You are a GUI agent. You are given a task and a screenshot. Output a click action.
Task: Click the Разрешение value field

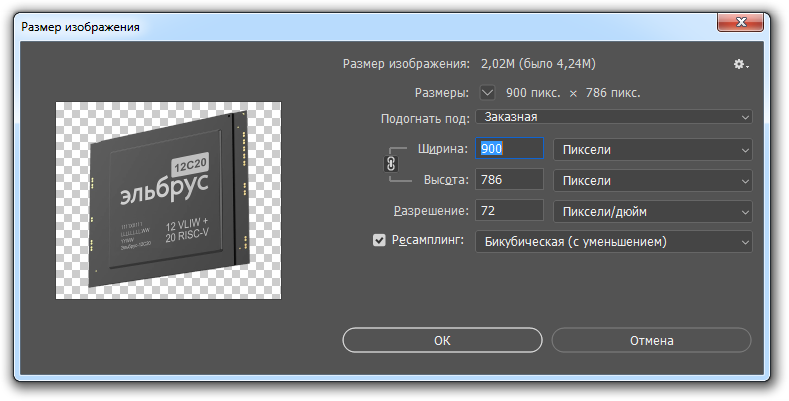[509, 210]
